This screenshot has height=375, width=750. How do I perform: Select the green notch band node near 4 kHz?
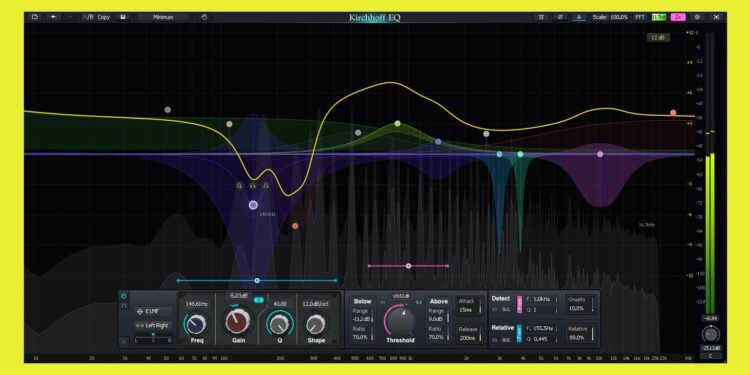tap(520, 154)
